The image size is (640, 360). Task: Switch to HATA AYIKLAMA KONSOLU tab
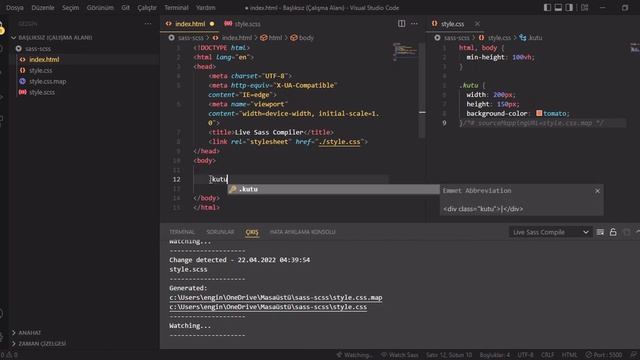coord(302,232)
